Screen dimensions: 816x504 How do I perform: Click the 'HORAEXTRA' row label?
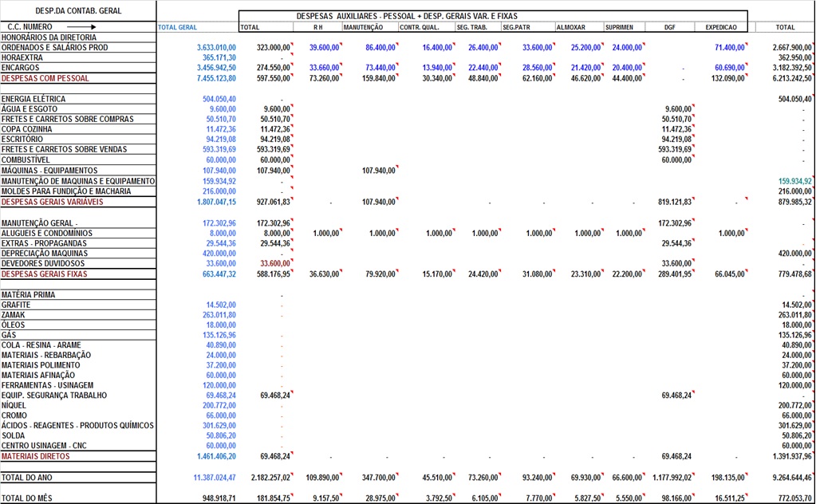point(22,57)
